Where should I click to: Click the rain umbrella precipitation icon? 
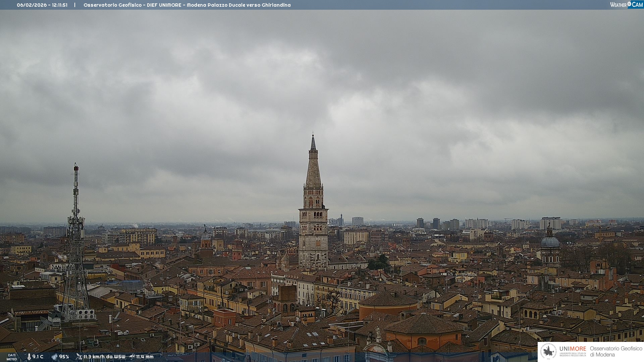132,357
